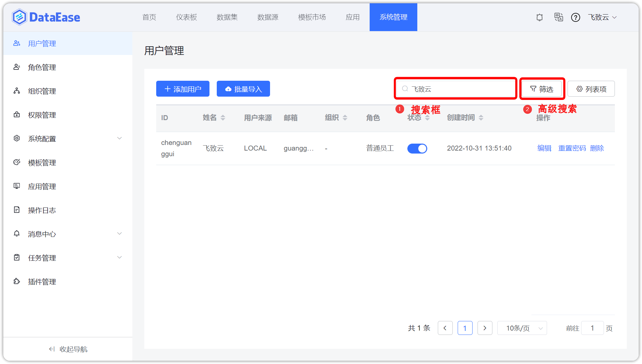642x364 pixels.
Task: Click the language translation icon
Action: pyautogui.click(x=559, y=17)
